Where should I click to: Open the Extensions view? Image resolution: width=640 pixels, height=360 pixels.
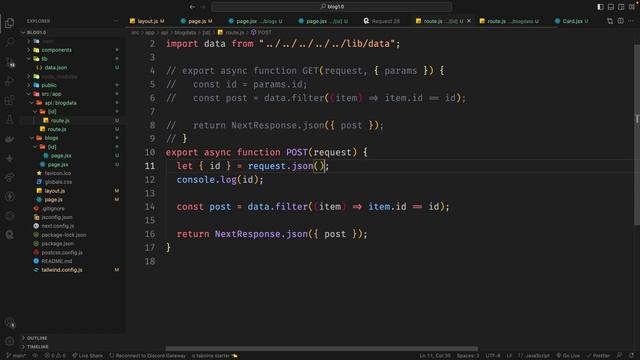click(9, 100)
